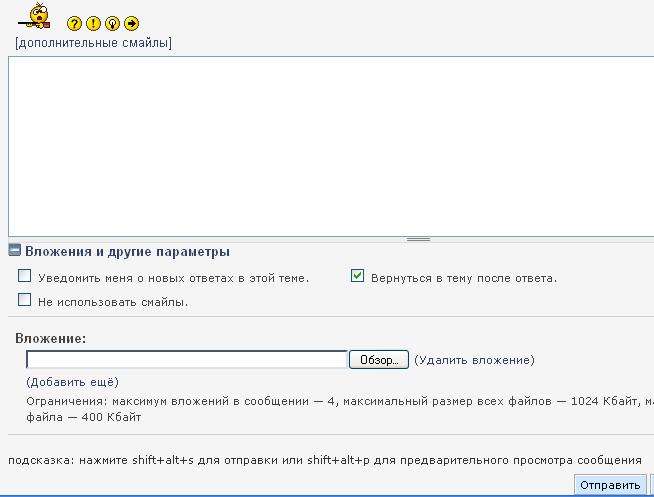This screenshot has width=654, height=497.
Task: Open the additional smileys link
Action: (x=93, y=43)
